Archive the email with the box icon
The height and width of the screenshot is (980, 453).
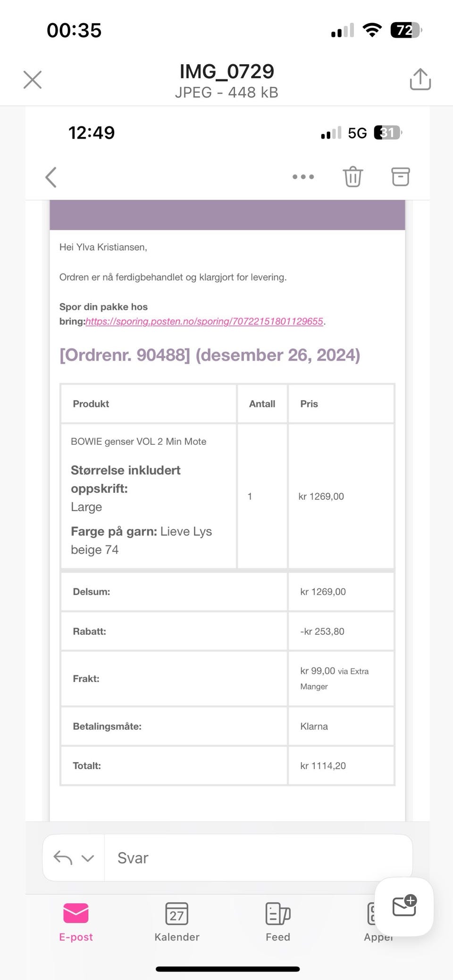[x=400, y=177]
